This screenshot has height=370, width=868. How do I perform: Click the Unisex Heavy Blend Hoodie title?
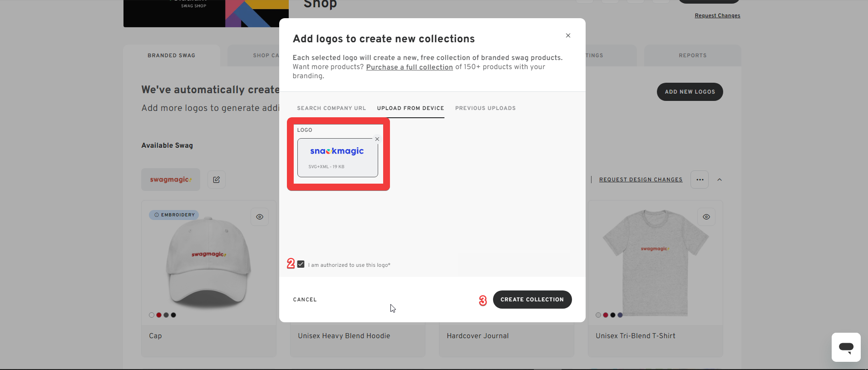coord(344,336)
